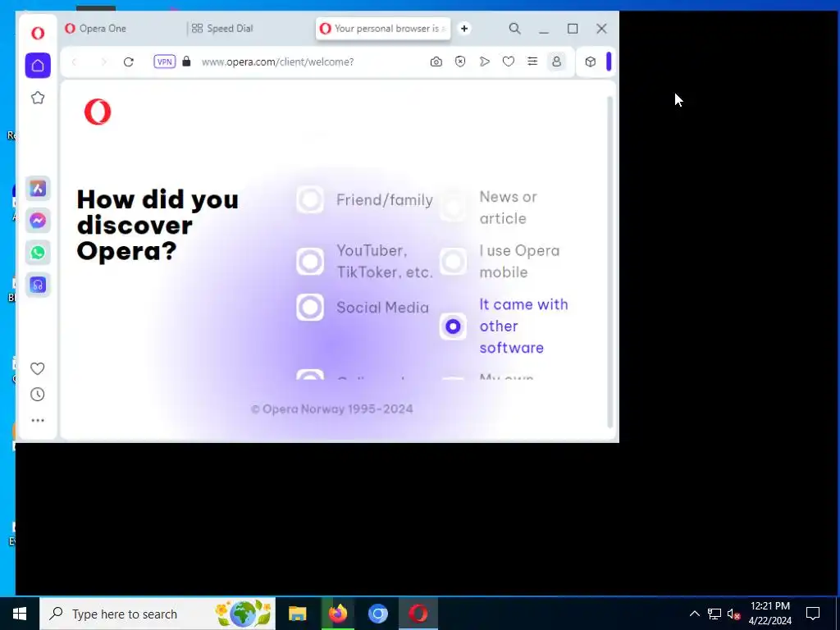Take a snapshot with the camera icon

[x=436, y=62]
